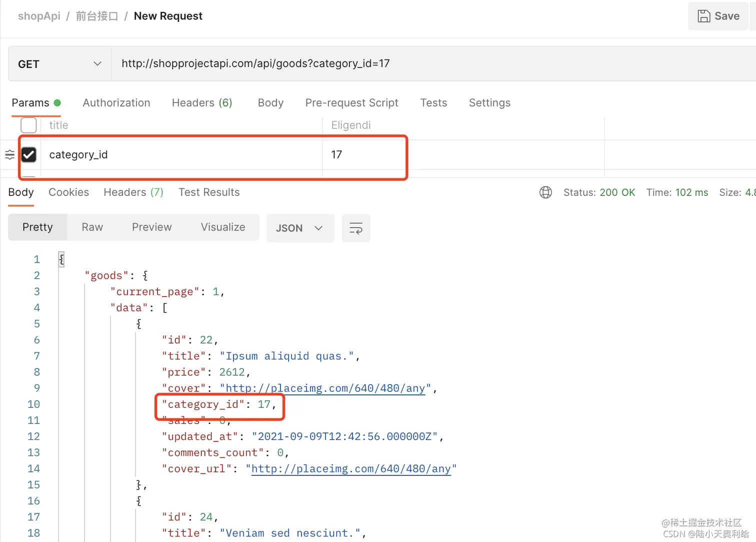Click the "Ipsum aliquid quas." title value
The width and height of the screenshot is (756, 542).
[286, 356]
